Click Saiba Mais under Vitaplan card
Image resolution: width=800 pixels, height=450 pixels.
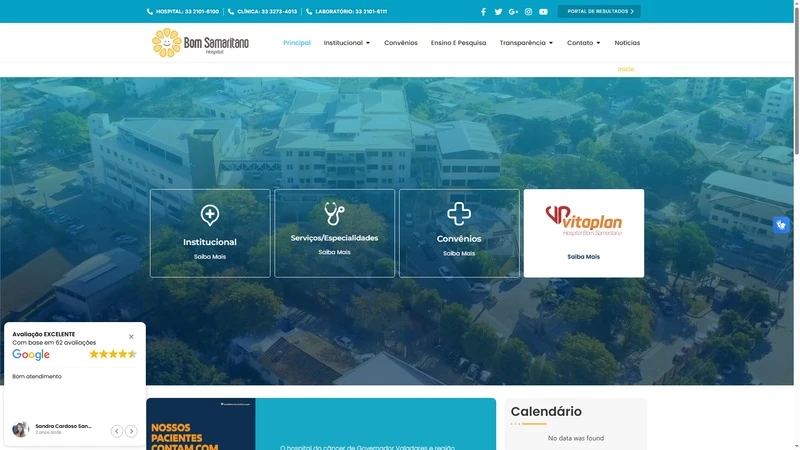(x=584, y=257)
